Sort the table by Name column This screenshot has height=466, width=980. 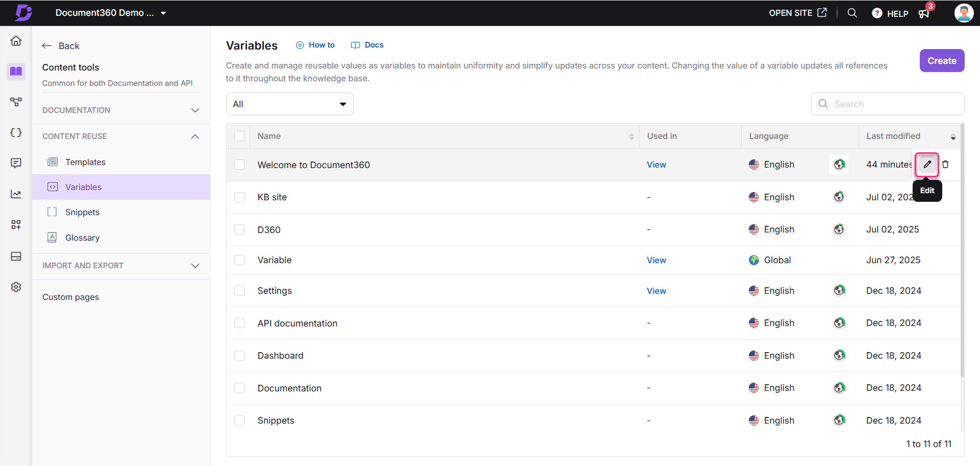[x=631, y=136]
